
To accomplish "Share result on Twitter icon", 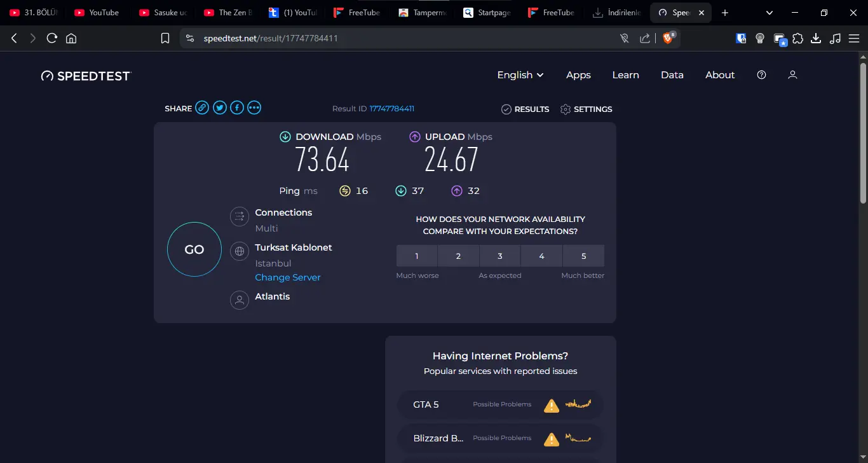I will click(220, 108).
